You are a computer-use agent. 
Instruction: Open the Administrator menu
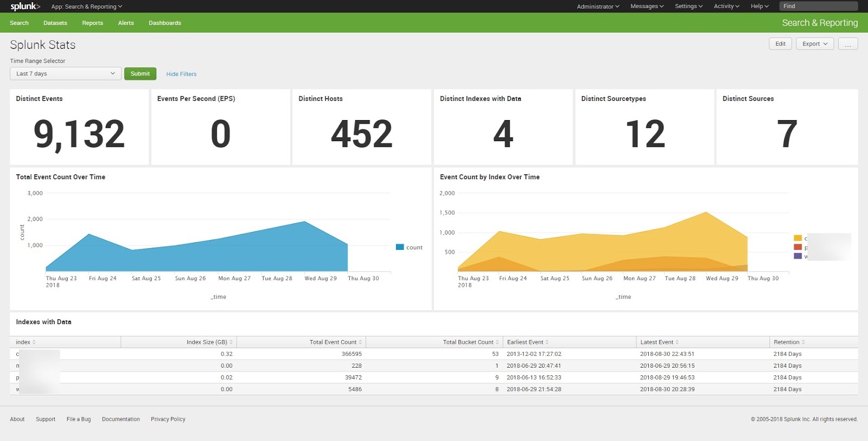[x=597, y=7]
